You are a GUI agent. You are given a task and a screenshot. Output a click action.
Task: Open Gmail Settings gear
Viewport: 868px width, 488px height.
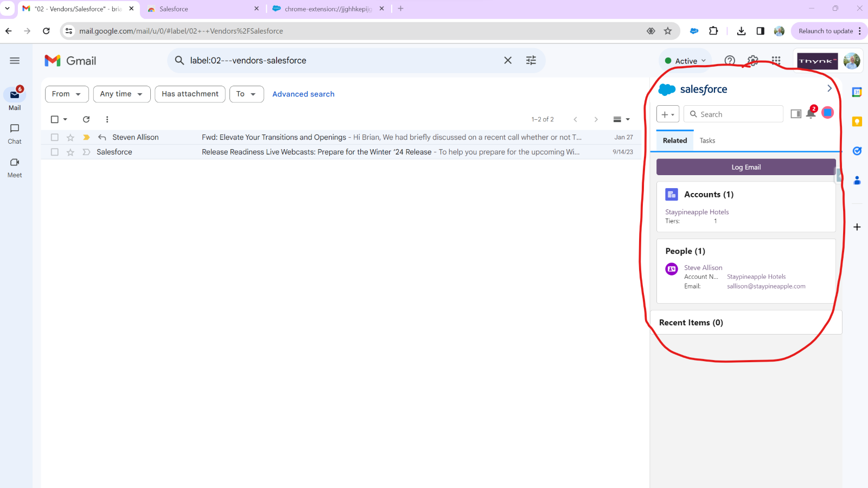[753, 61]
